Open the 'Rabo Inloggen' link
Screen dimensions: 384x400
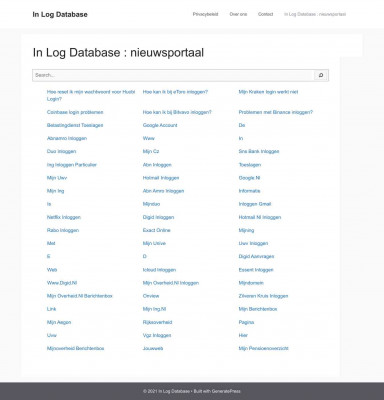(63, 230)
